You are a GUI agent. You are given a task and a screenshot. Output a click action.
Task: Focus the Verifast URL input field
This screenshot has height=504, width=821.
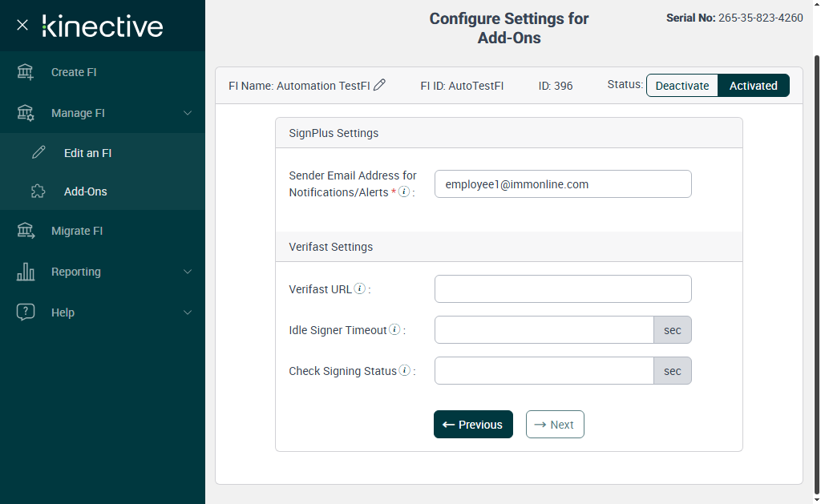click(563, 289)
